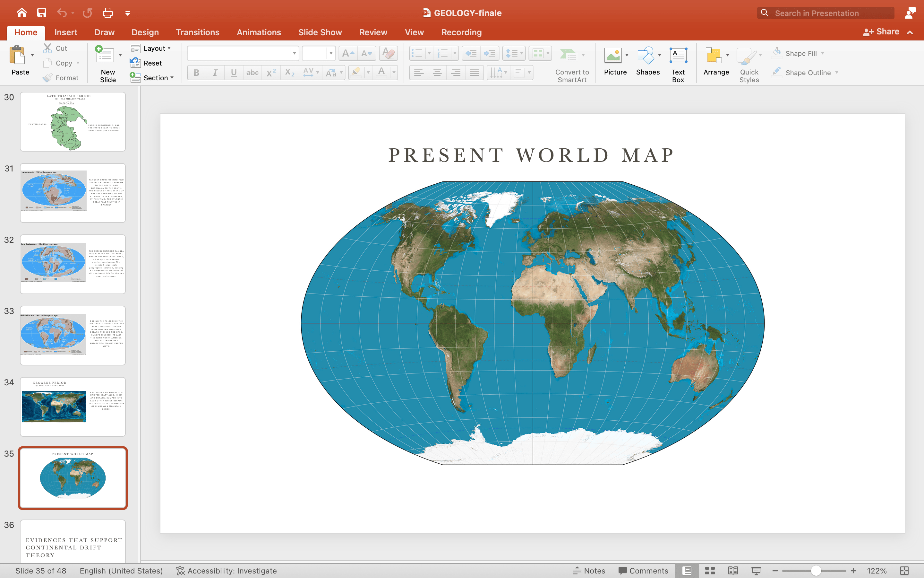
Task: Toggle Underline formatting
Action: pos(234,73)
